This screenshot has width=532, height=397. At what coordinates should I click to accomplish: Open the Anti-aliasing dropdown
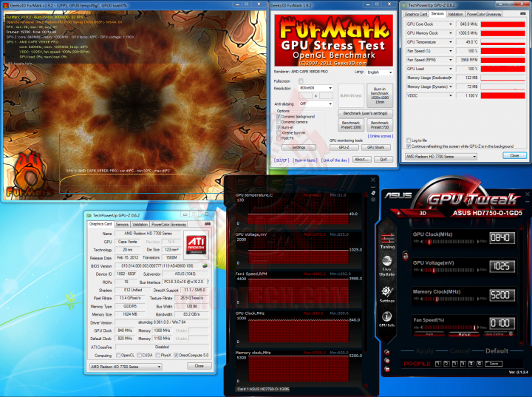[x=316, y=104]
